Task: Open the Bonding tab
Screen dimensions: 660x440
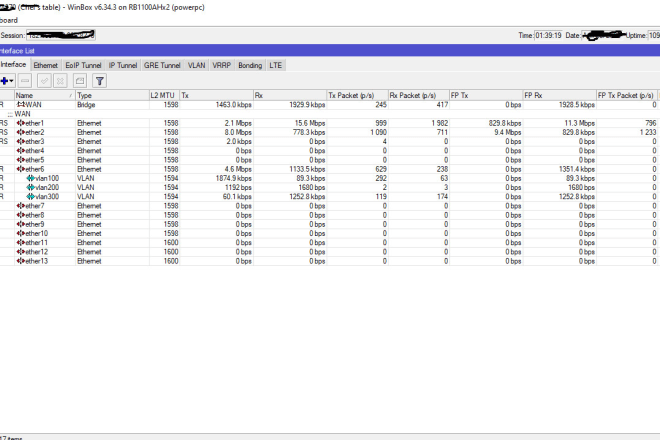Action: [x=250, y=65]
